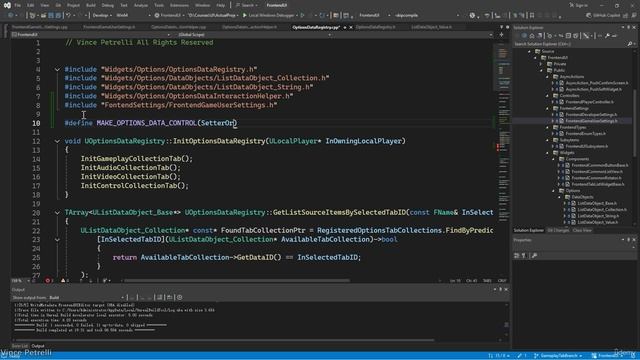Screen dimensions: 640x360
Task: Start Local Windows Debugger
Action: click(x=269, y=15)
